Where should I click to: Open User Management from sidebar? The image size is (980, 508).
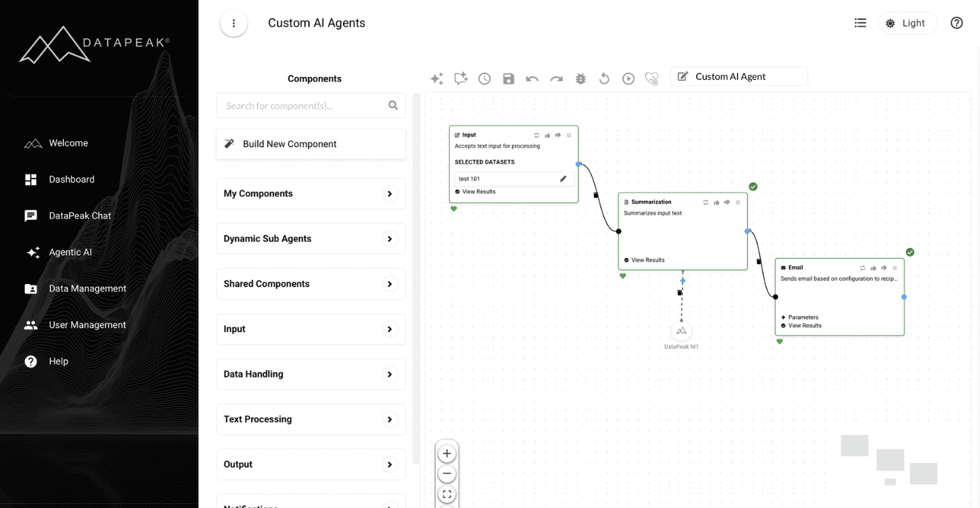coord(76,325)
